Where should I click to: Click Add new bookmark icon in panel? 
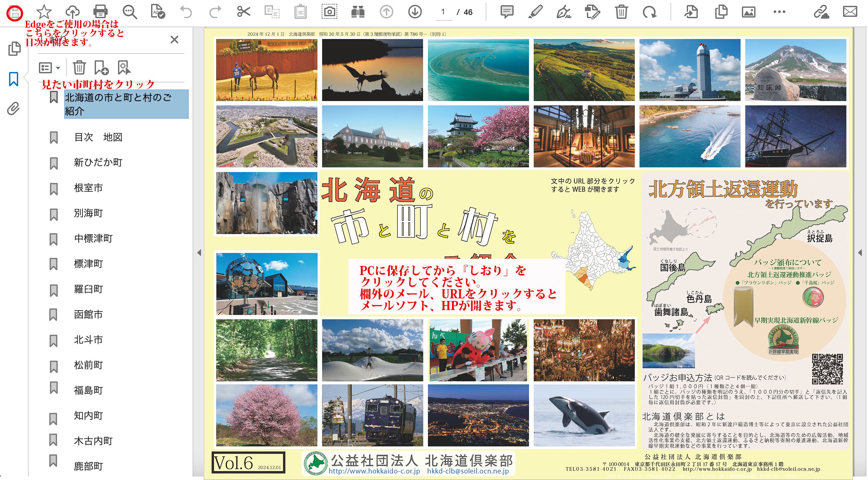pos(101,68)
